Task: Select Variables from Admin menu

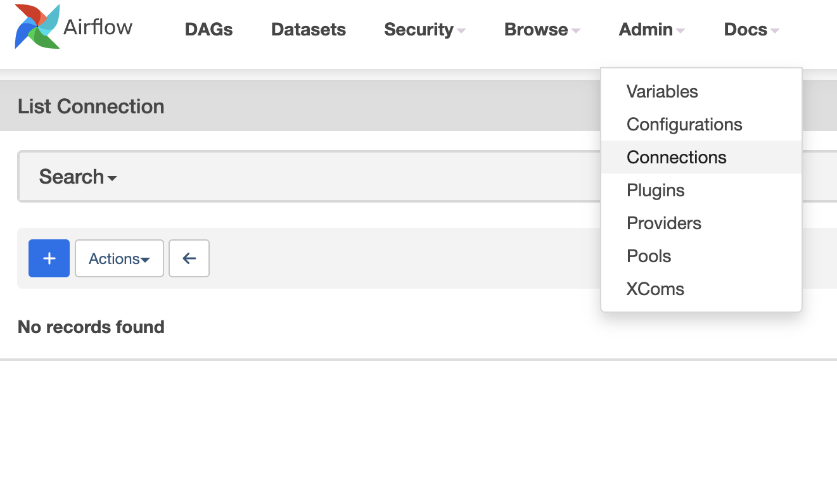Action: [662, 91]
